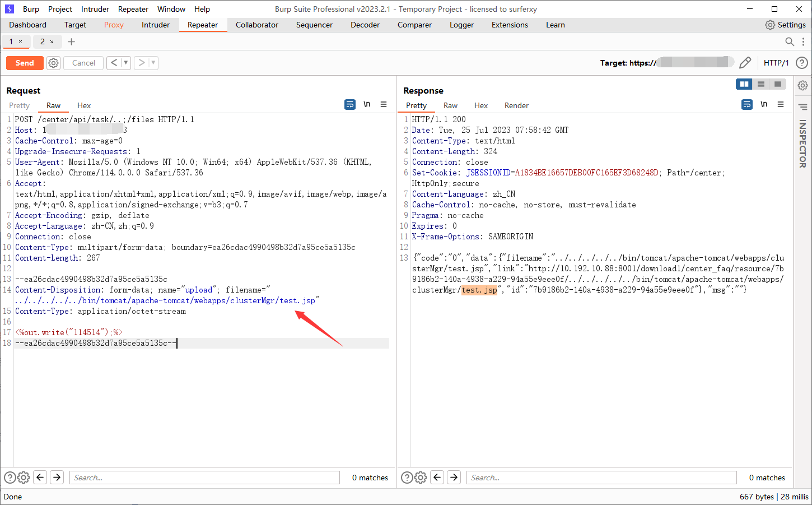Open the Intruder menu
This screenshot has width=812, height=505.
(x=95, y=9)
